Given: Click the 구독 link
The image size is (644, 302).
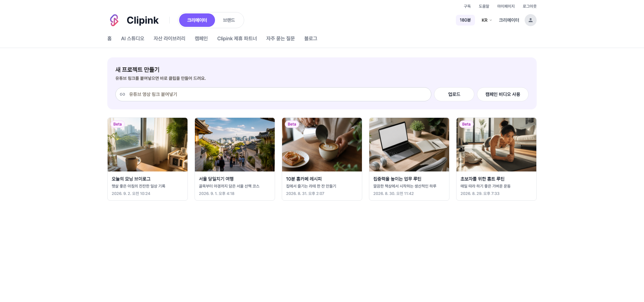Looking at the screenshot, I should click(467, 6).
